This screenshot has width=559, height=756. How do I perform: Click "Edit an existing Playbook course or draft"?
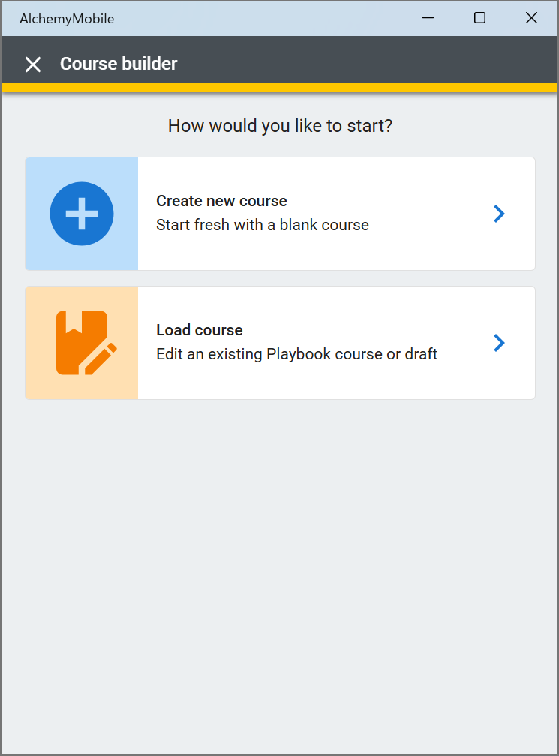(296, 354)
